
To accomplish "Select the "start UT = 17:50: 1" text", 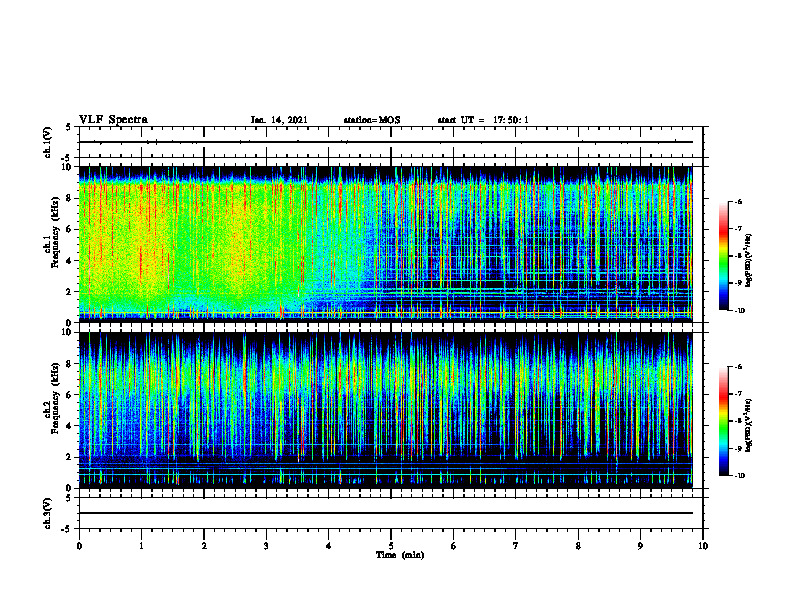I will pyautogui.click(x=483, y=120).
